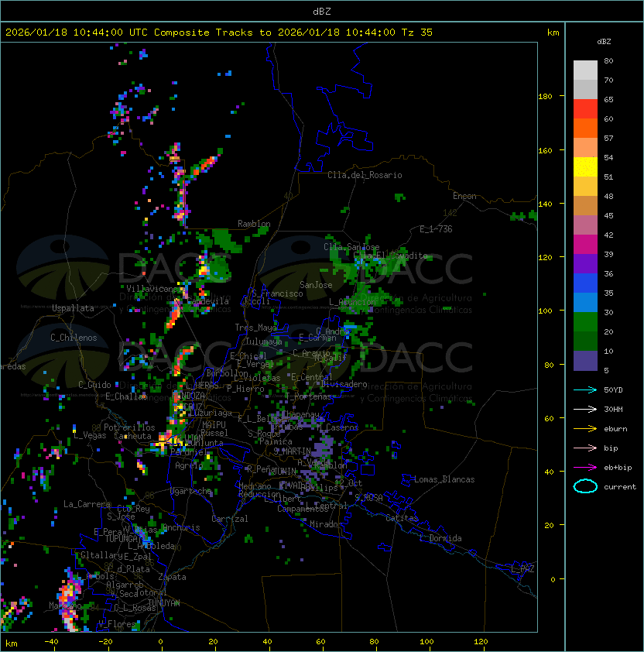Click the 'TUNUYAN' map label
Image resolution: width=644 pixels, height=652 pixels.
pos(164,603)
